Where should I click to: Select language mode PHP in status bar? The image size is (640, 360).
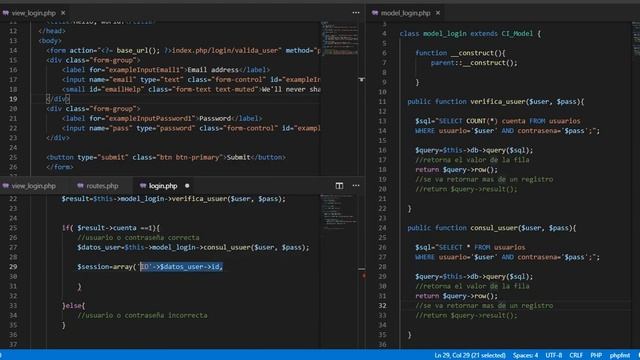(x=596, y=355)
